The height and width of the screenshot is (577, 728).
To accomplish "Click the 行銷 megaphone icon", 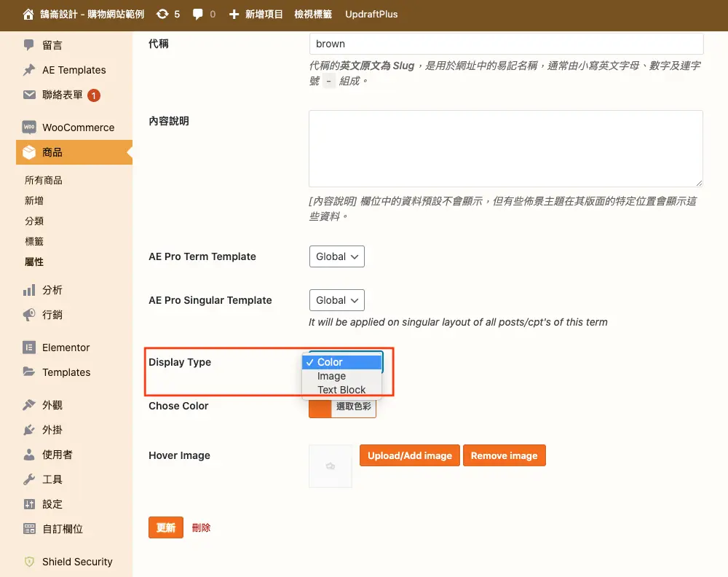I will coord(29,315).
